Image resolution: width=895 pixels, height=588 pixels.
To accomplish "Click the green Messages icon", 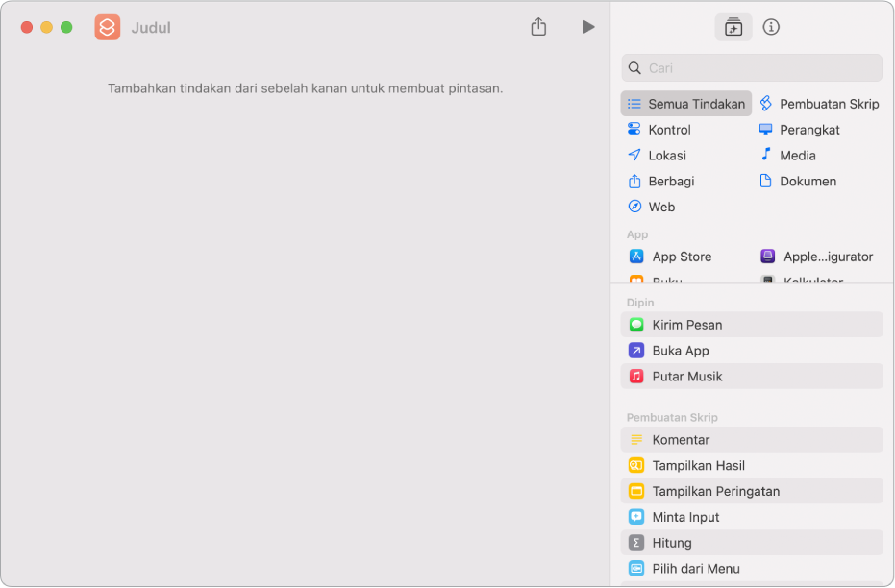I will tap(636, 325).
